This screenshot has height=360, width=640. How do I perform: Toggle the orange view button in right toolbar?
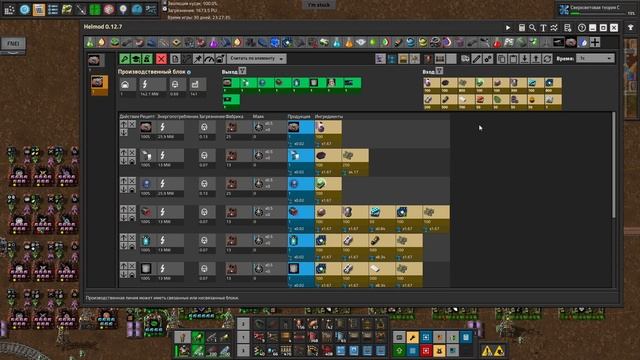403,59
